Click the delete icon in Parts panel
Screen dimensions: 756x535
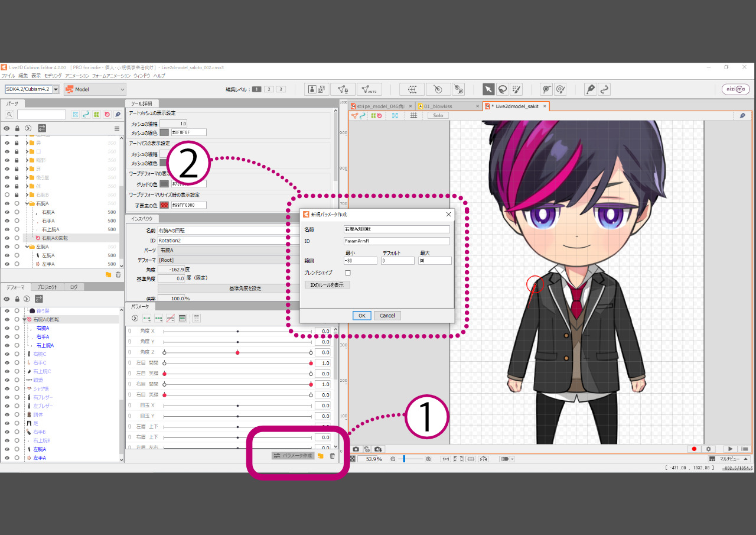coord(118,275)
